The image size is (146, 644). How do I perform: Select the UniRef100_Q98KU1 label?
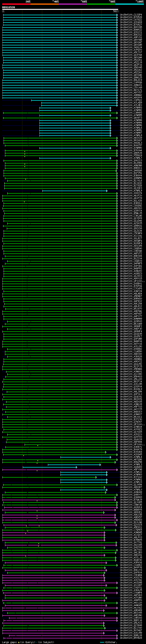tap(131, 226)
